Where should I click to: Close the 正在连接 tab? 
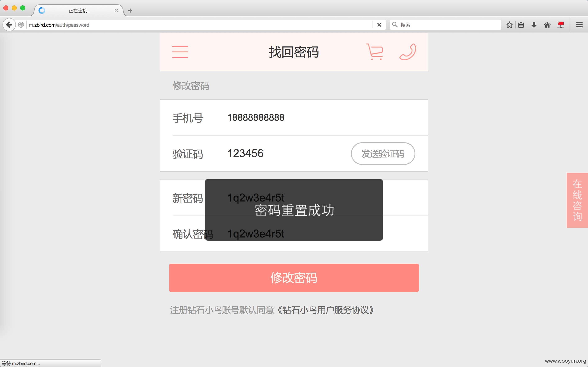pos(116,10)
